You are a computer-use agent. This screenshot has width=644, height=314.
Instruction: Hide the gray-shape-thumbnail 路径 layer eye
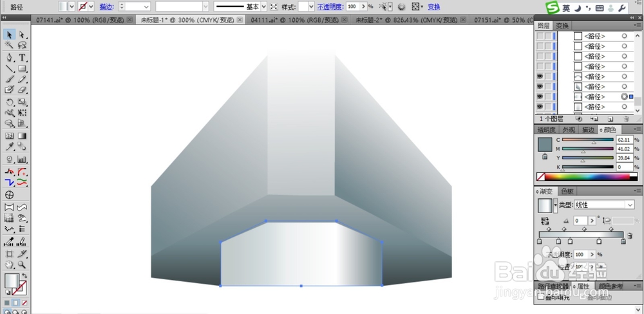[540, 87]
